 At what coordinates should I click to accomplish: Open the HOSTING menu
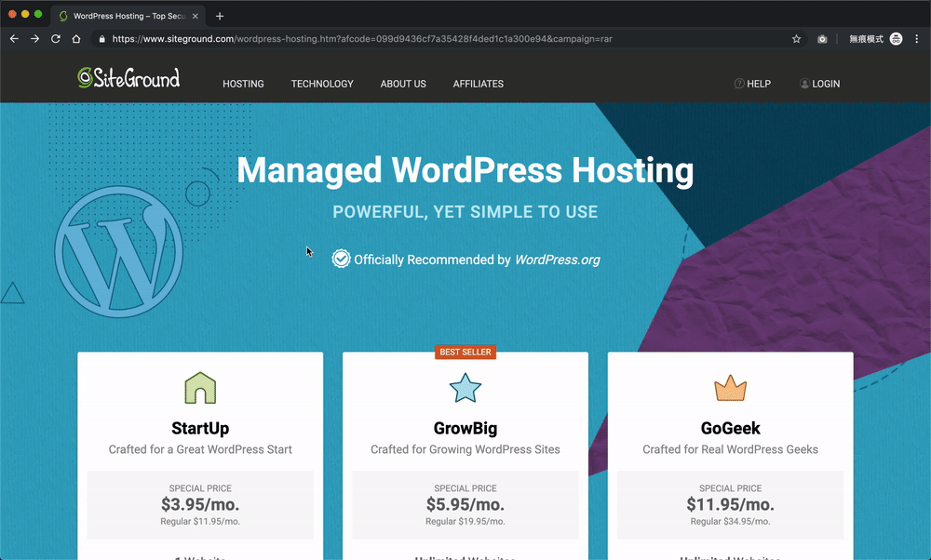click(x=243, y=84)
